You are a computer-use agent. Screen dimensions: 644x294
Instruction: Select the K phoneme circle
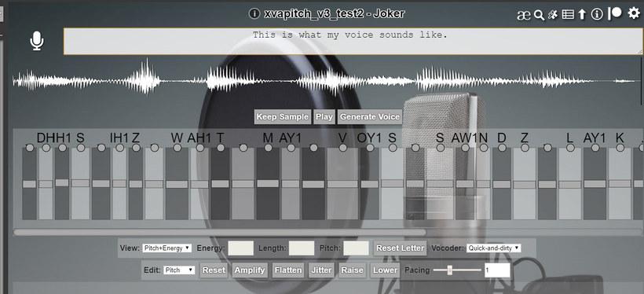(x=620, y=148)
